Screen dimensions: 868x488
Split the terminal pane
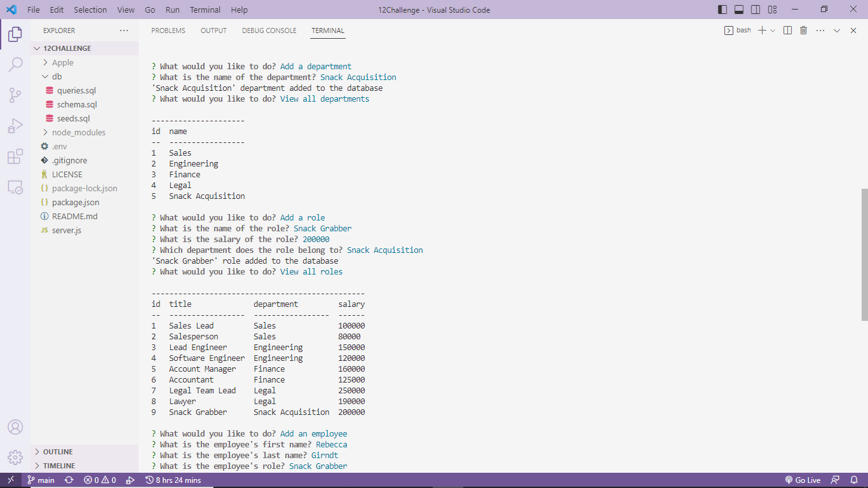click(787, 30)
